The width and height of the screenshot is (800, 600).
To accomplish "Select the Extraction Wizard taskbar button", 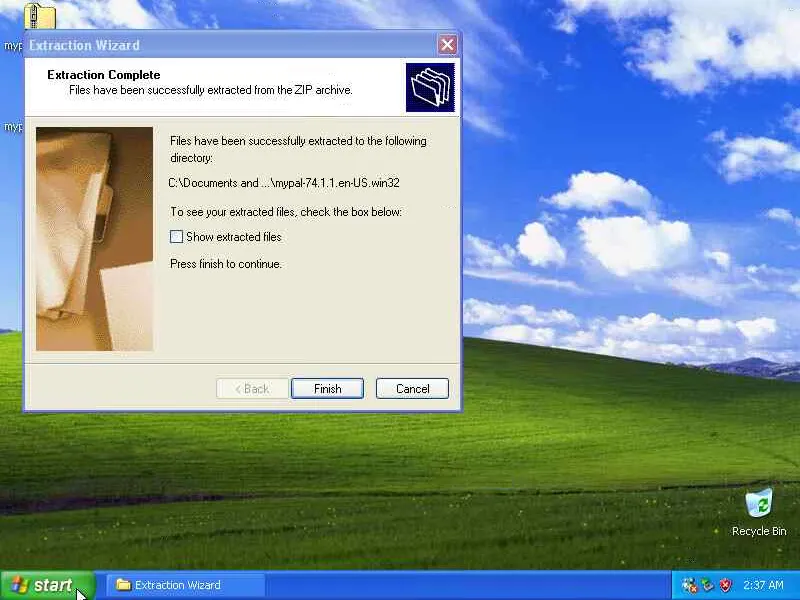I will point(186,585).
